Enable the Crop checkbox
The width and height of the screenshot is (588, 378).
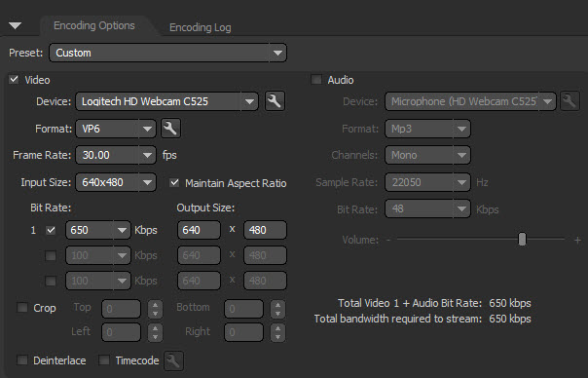tap(22, 308)
